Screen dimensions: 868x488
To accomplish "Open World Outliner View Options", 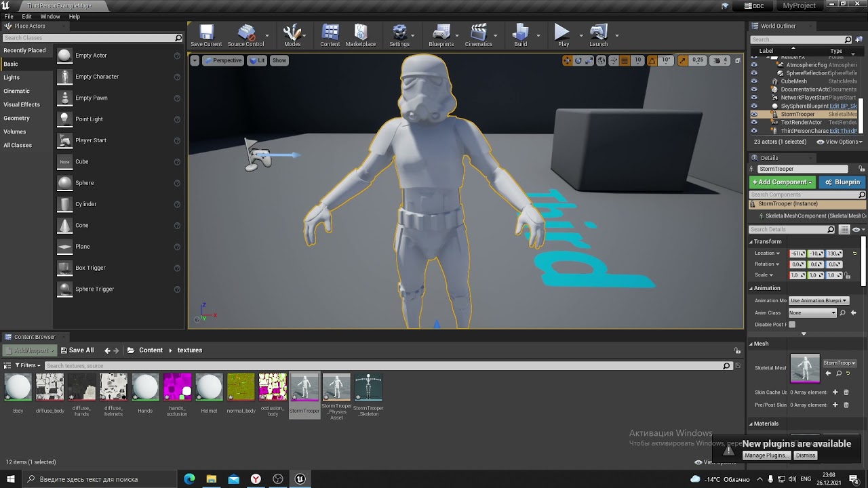I will pos(840,142).
